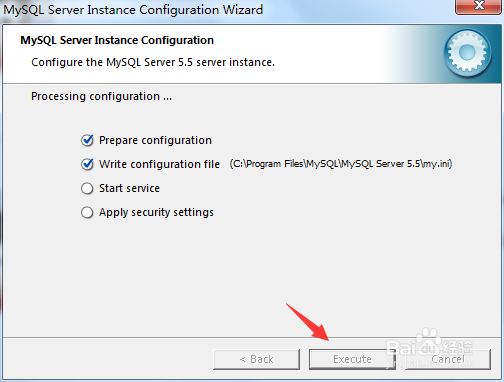This screenshot has height=382, width=504.
Task: Click the empty Apply security settings circle
Action: (x=87, y=212)
